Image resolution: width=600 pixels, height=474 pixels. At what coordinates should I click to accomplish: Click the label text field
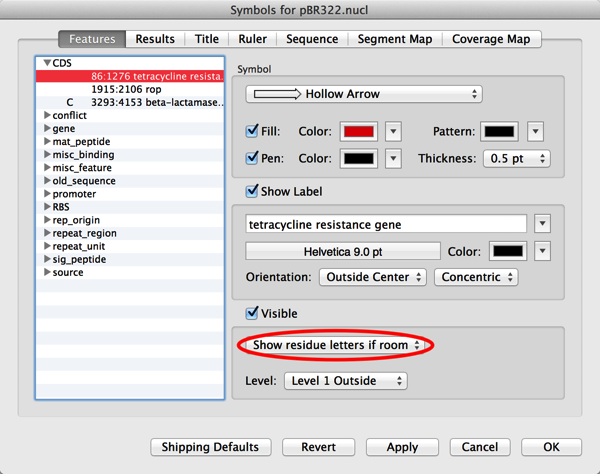click(387, 223)
